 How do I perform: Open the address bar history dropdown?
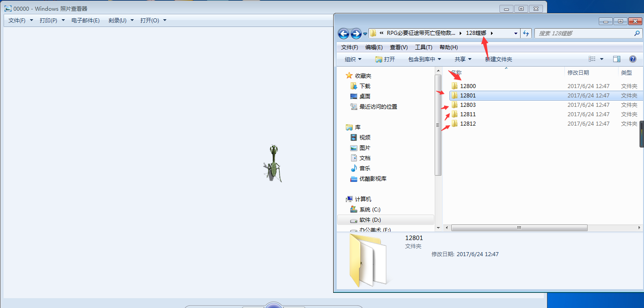pyautogui.click(x=516, y=33)
